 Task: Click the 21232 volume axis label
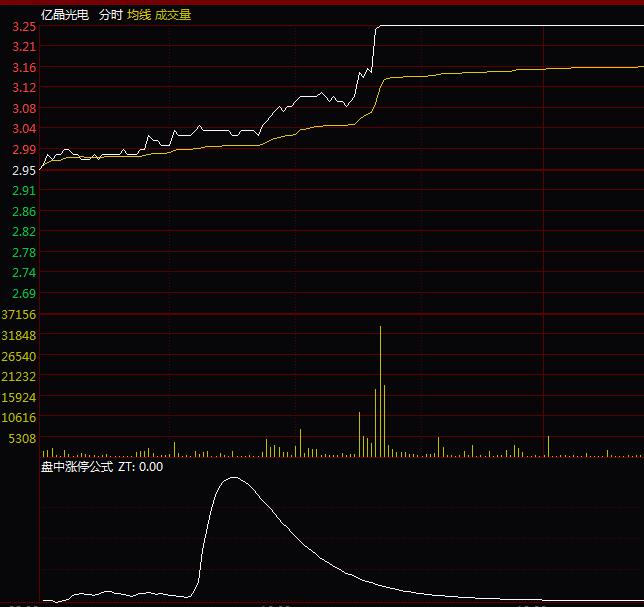[20, 376]
